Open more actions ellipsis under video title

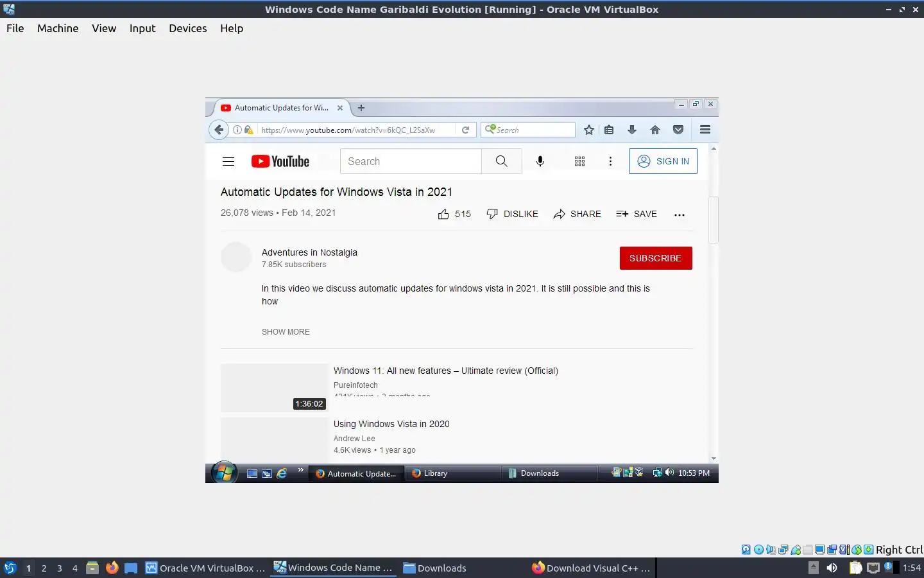pos(680,215)
